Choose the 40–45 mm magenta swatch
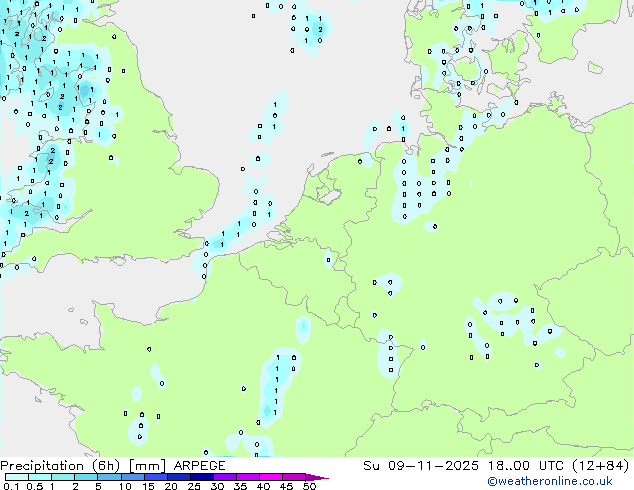 tap(271, 477)
